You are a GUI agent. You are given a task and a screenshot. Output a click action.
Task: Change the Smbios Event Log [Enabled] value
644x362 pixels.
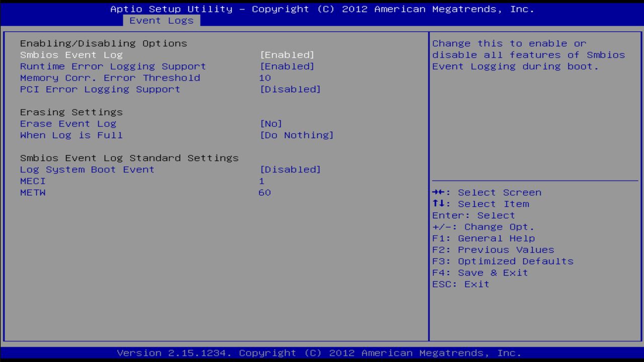(x=287, y=55)
